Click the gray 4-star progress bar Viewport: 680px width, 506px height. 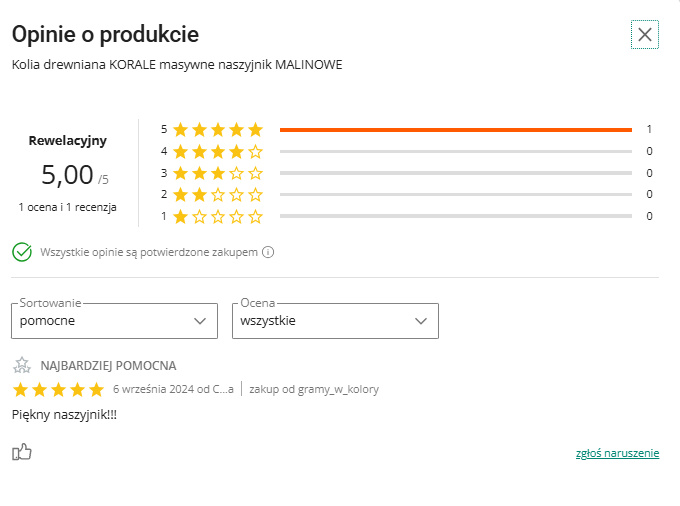tap(455, 152)
